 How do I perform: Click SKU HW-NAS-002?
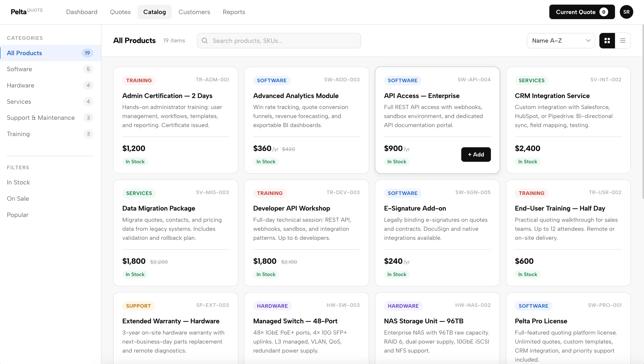[x=473, y=305]
